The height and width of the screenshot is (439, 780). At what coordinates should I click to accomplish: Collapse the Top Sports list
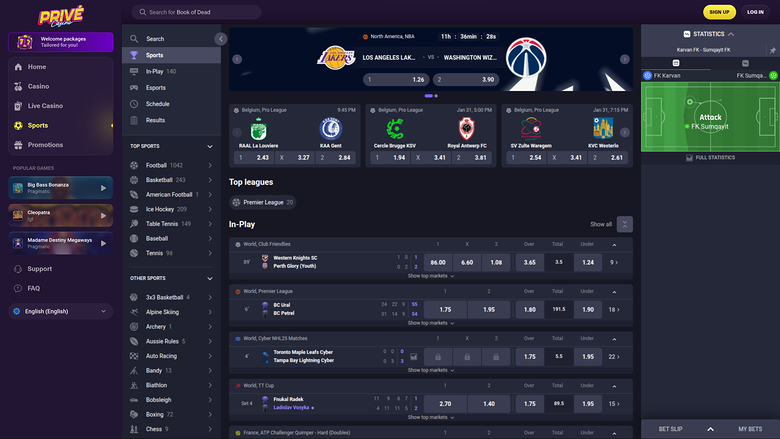[210, 146]
